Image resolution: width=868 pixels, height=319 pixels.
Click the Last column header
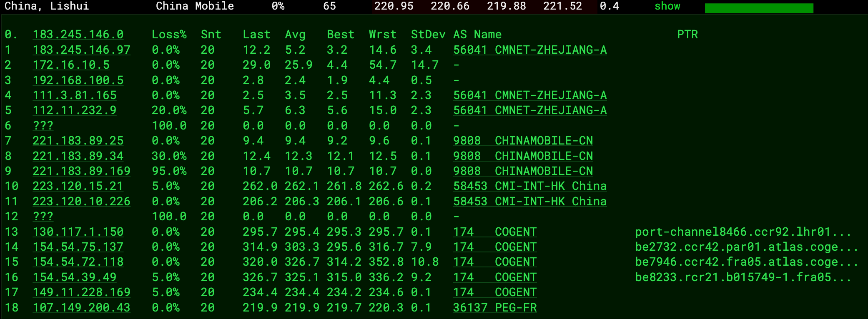[x=256, y=35]
